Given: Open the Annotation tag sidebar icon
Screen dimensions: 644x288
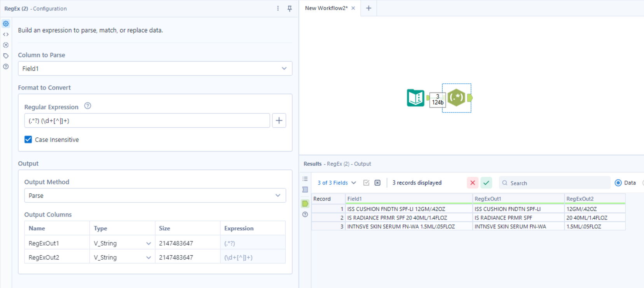Looking at the screenshot, I should coord(6,56).
